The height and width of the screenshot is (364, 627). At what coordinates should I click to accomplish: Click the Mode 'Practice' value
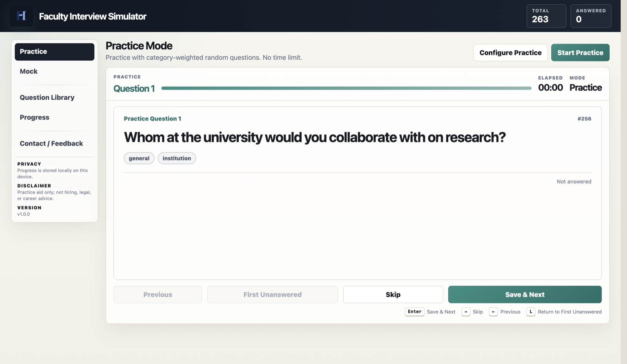(585, 88)
